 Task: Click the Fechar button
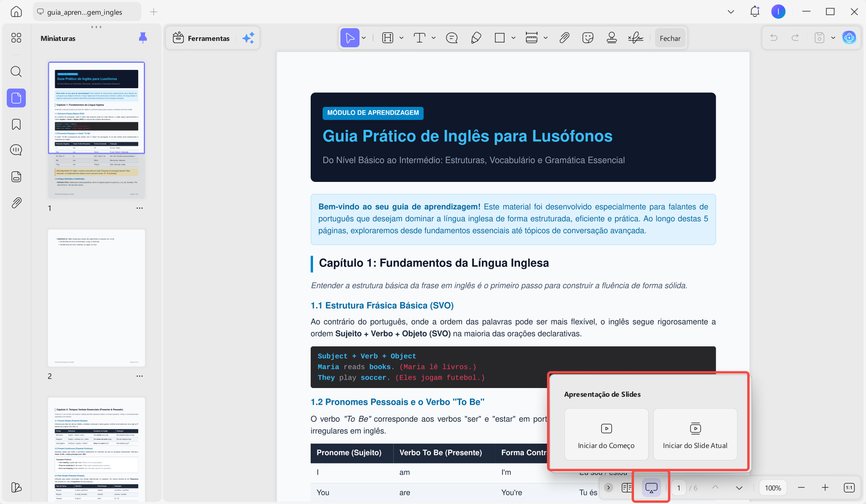[x=670, y=38]
